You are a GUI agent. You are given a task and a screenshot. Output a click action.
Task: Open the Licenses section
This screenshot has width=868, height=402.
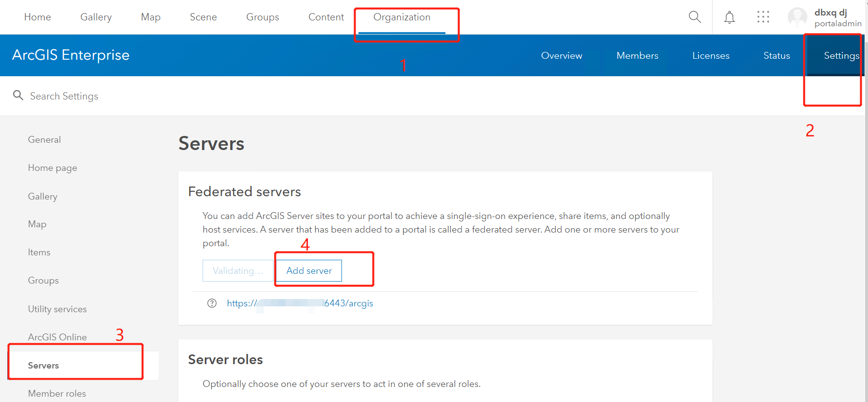pos(711,55)
